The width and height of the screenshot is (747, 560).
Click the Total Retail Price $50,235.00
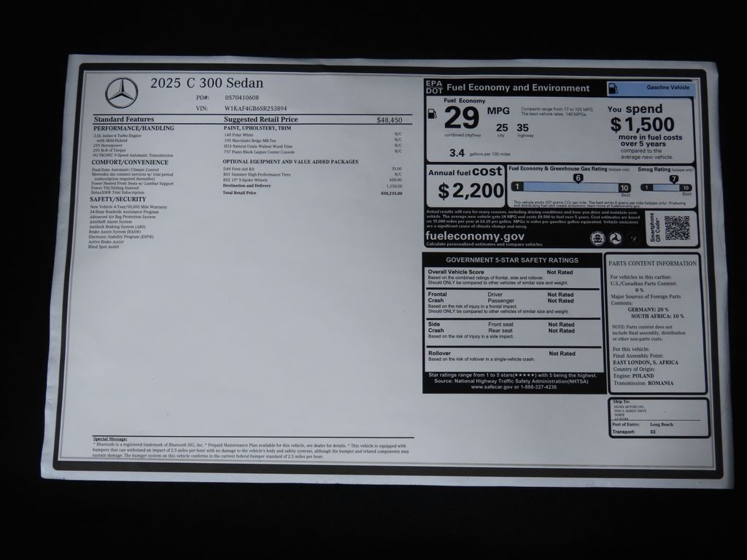[x=312, y=193]
